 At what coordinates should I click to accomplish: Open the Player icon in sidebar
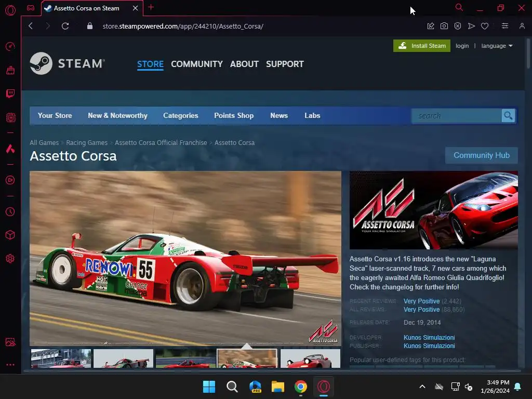click(10, 180)
